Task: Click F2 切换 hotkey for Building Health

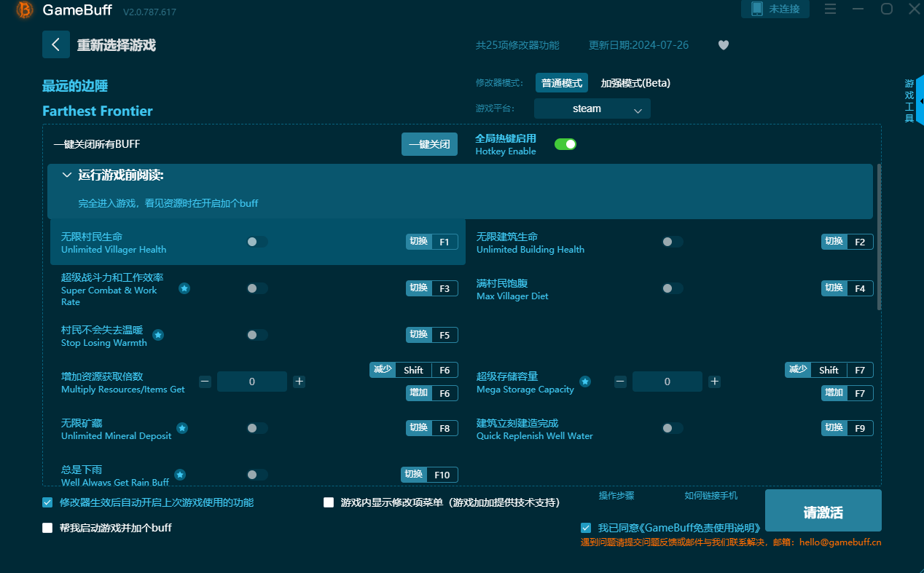Action: pos(847,242)
